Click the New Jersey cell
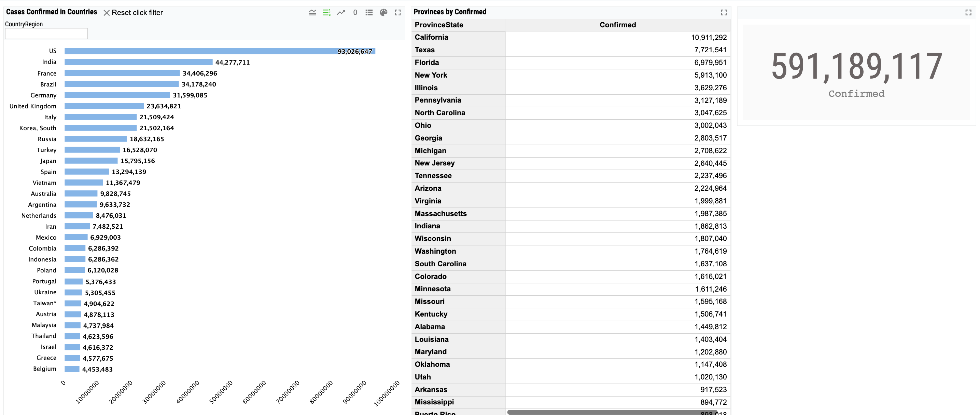 click(x=459, y=163)
